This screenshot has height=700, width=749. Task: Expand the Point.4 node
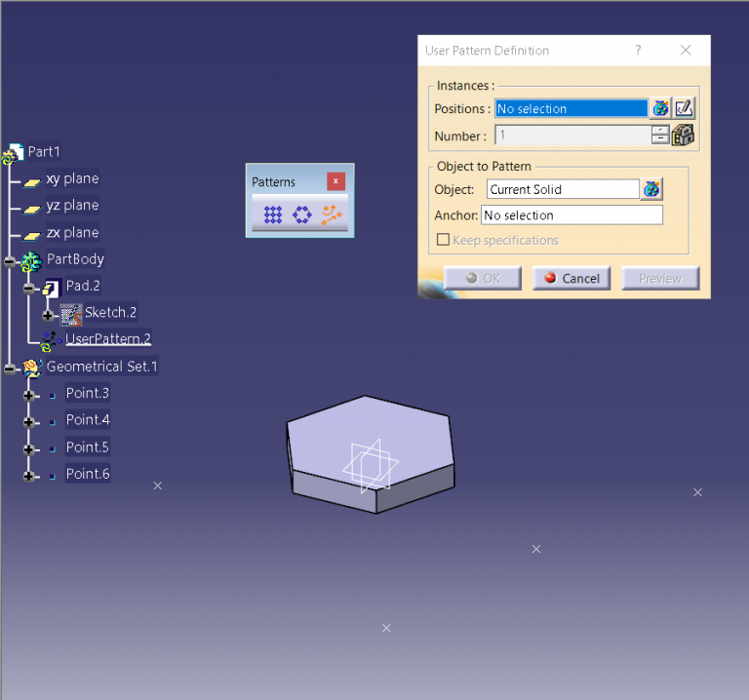28,422
